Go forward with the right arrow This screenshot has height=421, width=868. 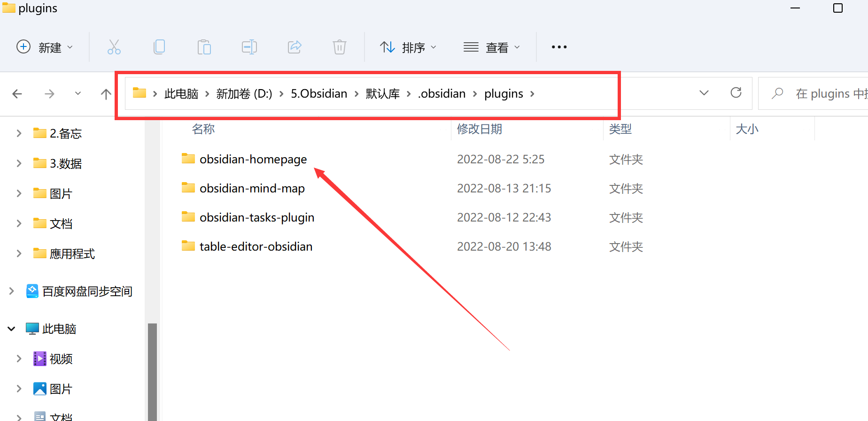point(49,94)
